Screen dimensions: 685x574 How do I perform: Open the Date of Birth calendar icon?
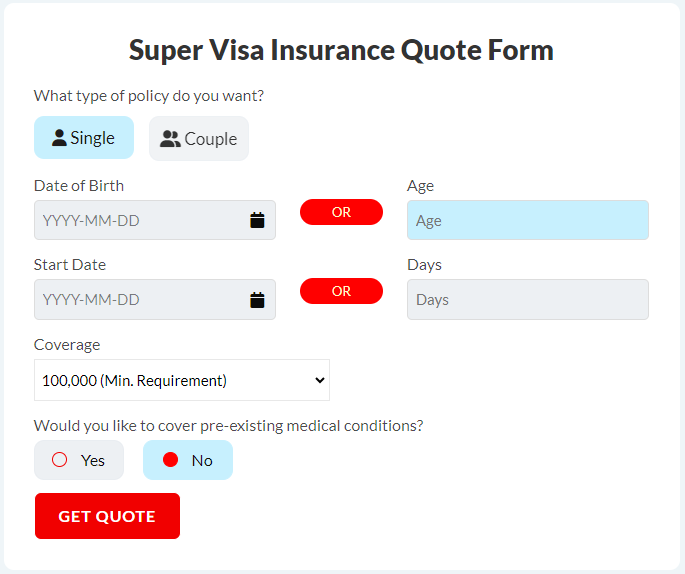[257, 220]
